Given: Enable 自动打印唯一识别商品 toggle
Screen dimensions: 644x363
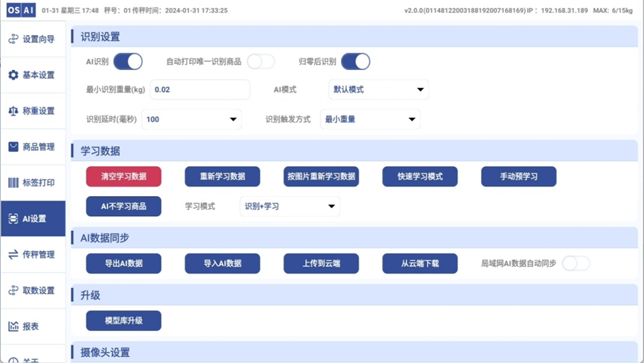Looking at the screenshot, I should click(261, 62).
